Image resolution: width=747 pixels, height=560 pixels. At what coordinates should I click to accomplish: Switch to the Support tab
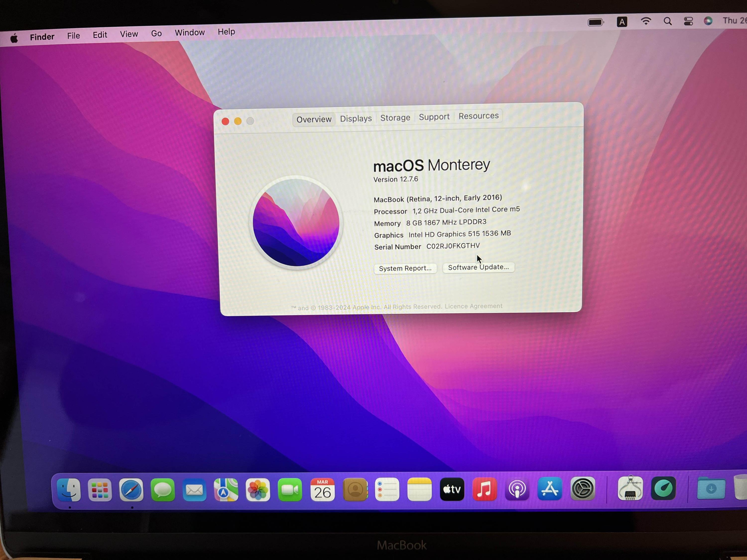pyautogui.click(x=434, y=117)
